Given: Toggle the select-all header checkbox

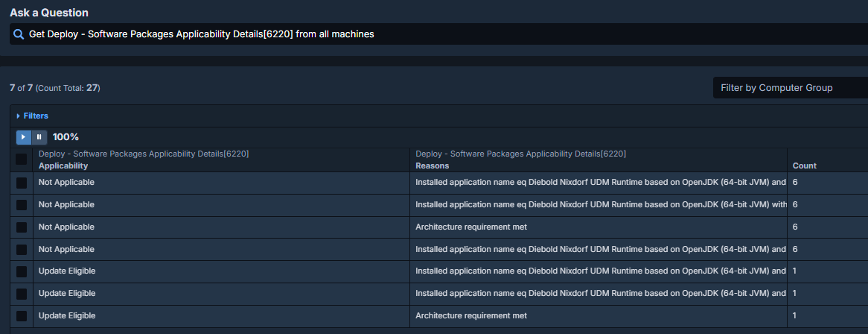Looking at the screenshot, I should [x=22, y=160].
